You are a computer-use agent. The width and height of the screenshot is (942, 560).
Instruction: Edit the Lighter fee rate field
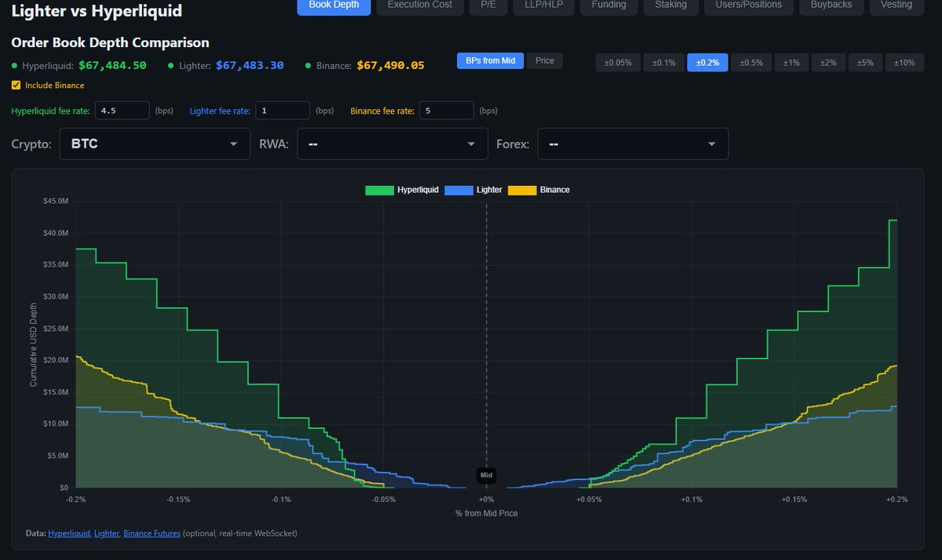coord(283,111)
